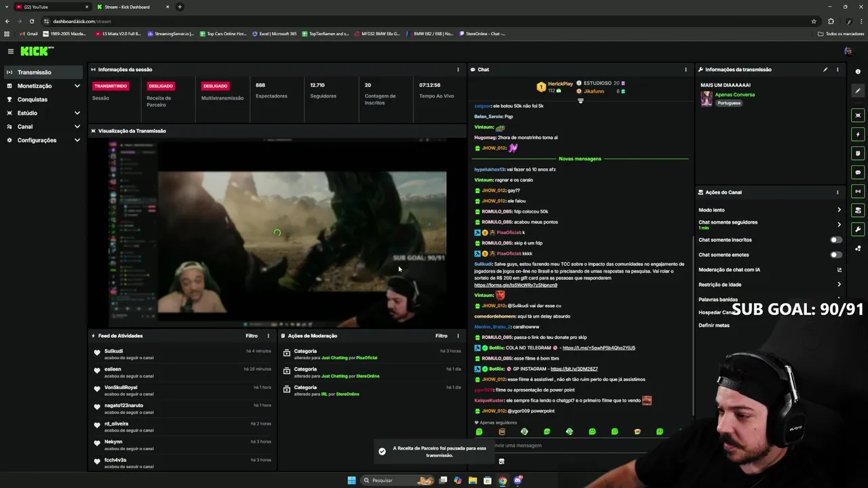
Task: Open the Chat panel options menu
Action: tap(686, 69)
